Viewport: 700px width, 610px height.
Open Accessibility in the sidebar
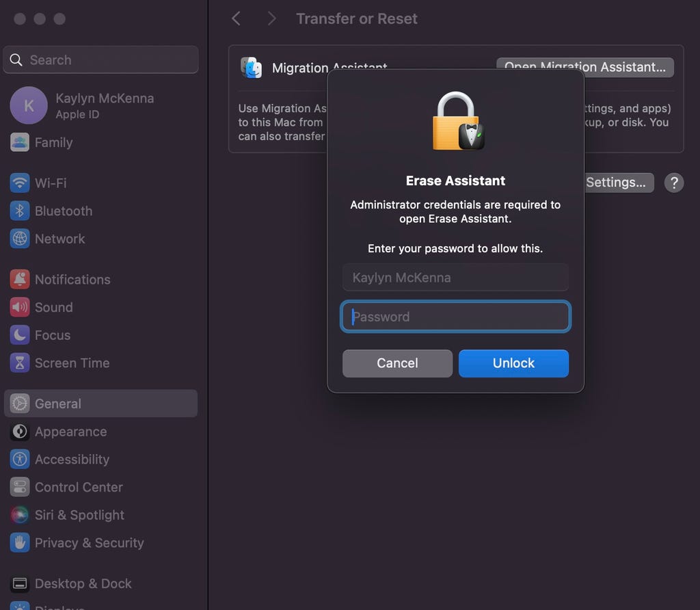pos(72,460)
